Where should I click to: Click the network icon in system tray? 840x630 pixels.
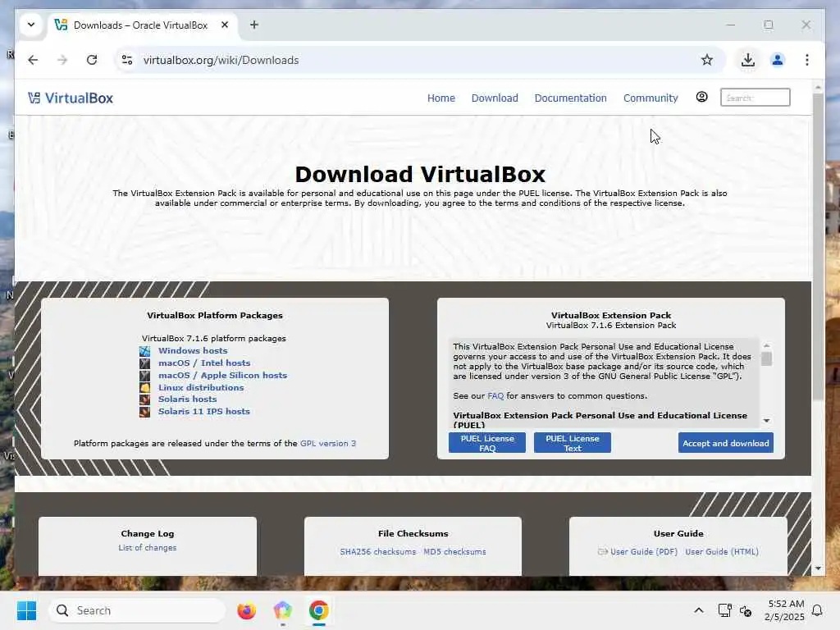tap(724, 610)
